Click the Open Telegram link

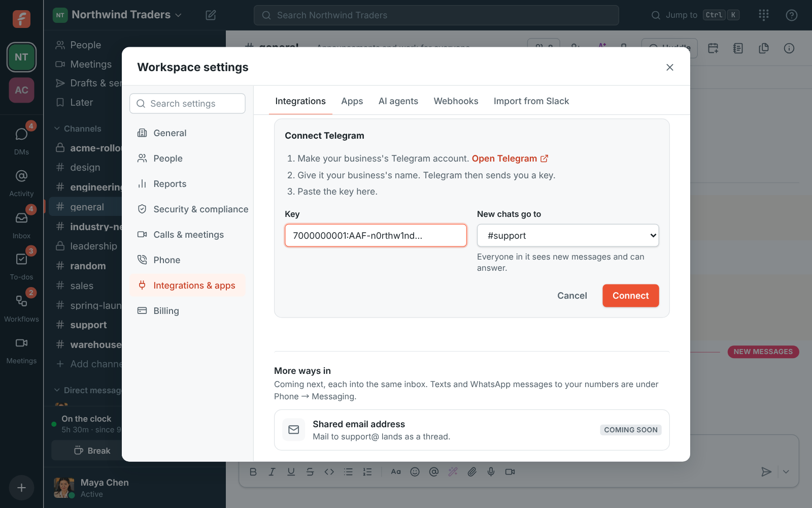510,158
